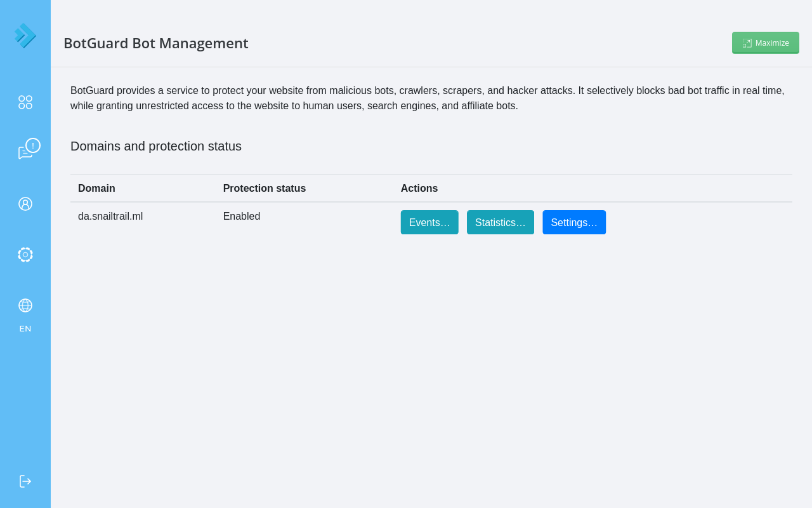Click the BotGuard Bot Management title
Viewport: 812px width, 508px height.
156,43
